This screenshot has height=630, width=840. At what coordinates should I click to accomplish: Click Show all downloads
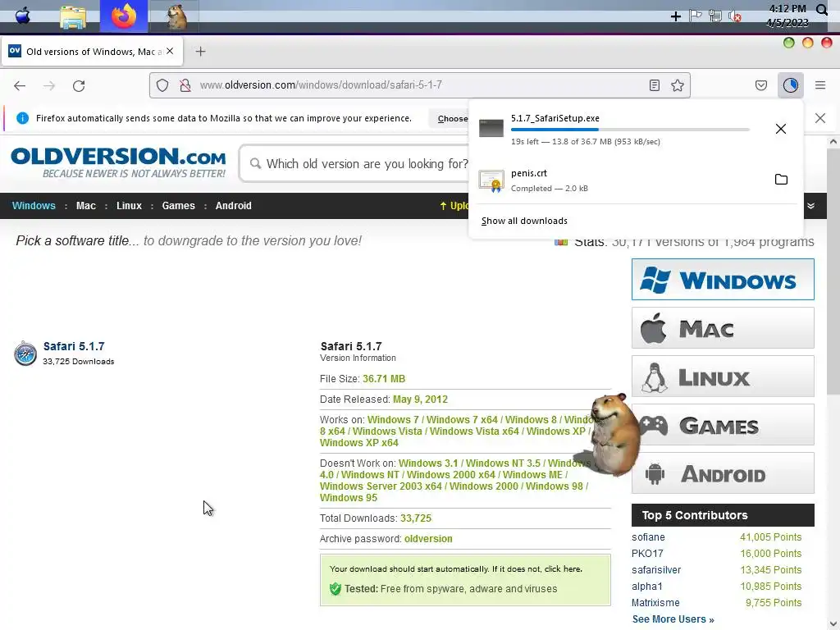tap(524, 221)
